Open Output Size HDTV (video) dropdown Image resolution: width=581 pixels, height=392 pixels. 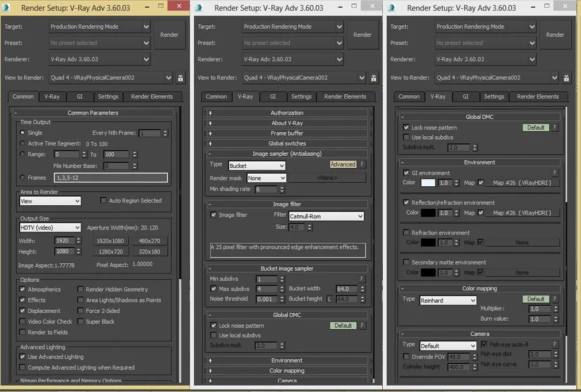pyautogui.click(x=50, y=228)
